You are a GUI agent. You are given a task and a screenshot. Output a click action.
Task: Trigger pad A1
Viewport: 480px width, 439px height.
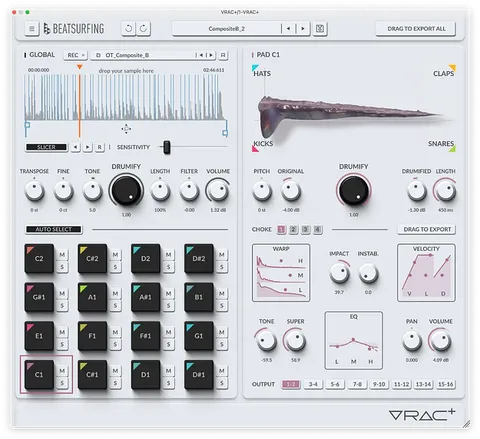[x=92, y=297]
